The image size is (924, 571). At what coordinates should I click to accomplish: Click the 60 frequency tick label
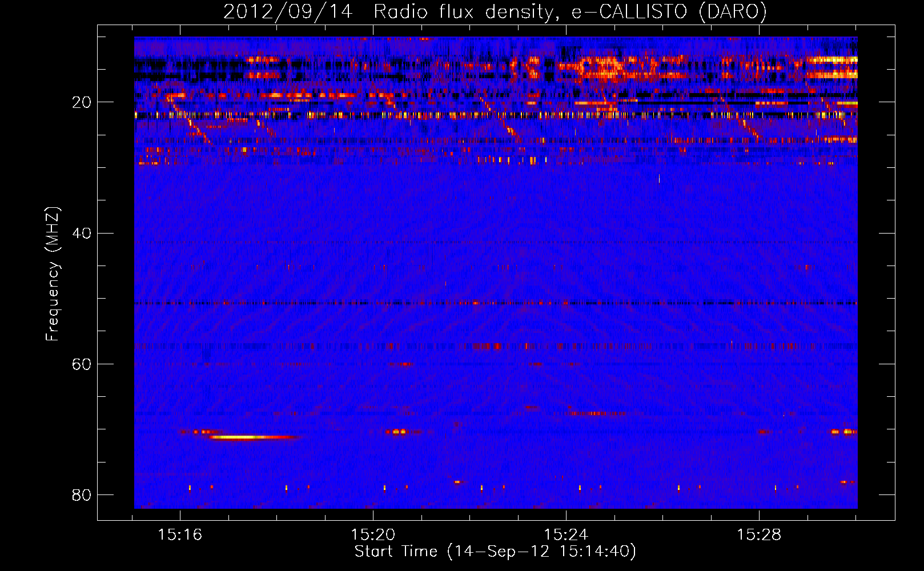point(82,364)
